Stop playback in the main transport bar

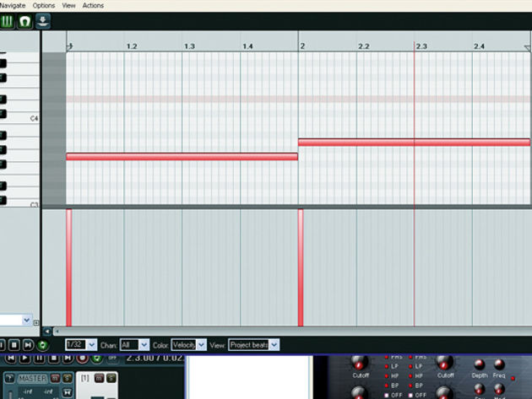(53, 359)
